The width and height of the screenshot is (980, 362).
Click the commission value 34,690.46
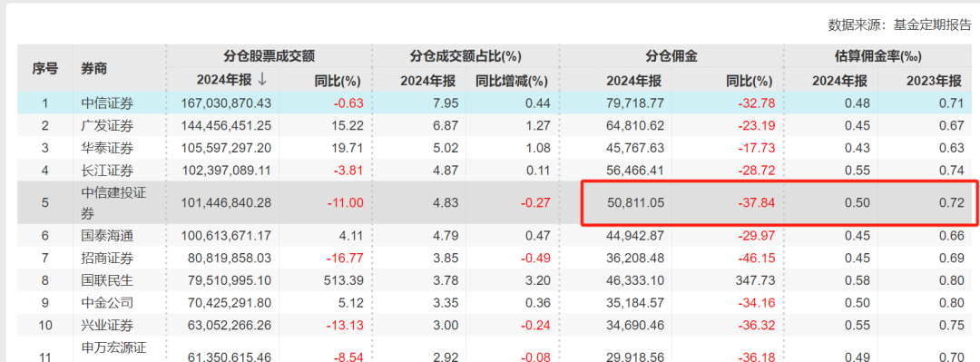click(x=635, y=326)
